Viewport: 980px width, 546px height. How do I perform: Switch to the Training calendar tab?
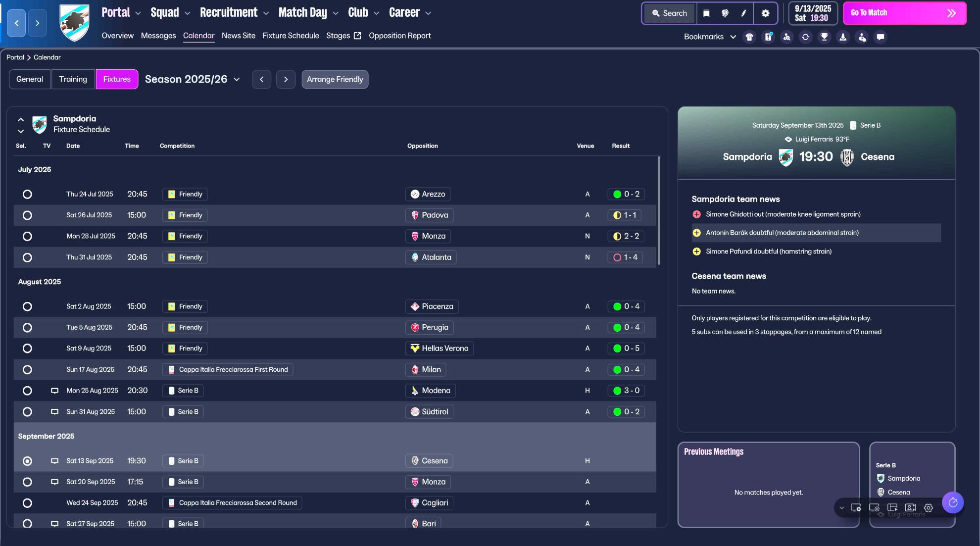pyautogui.click(x=73, y=79)
